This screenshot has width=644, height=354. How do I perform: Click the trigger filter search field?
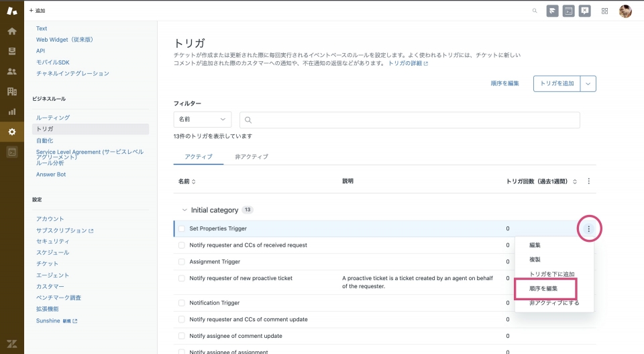[409, 120]
